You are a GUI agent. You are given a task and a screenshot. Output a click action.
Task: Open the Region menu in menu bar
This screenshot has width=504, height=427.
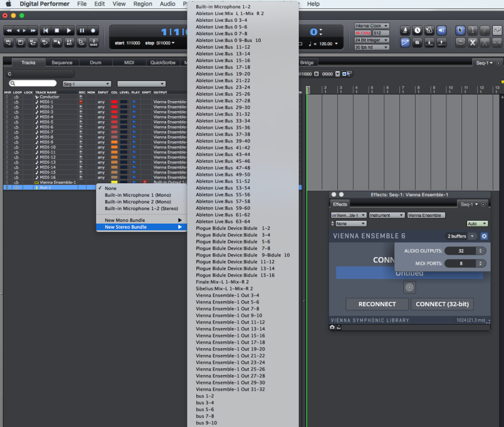pos(143,4)
